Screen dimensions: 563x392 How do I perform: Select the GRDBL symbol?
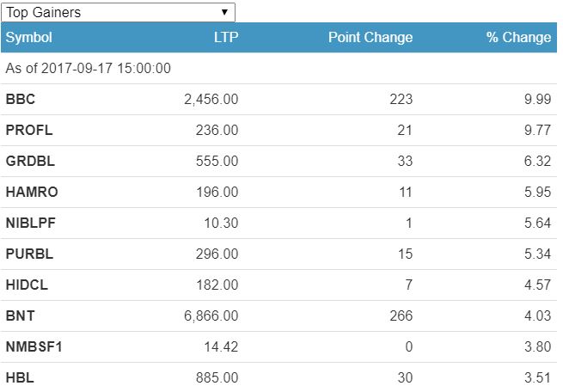pos(28,161)
